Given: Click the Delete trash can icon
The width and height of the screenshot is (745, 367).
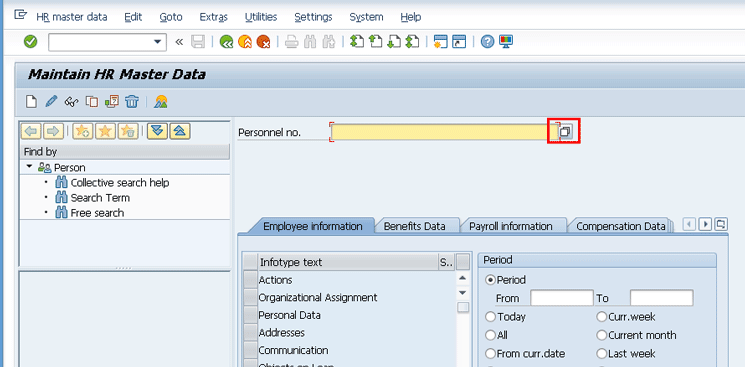Looking at the screenshot, I should point(132,101).
